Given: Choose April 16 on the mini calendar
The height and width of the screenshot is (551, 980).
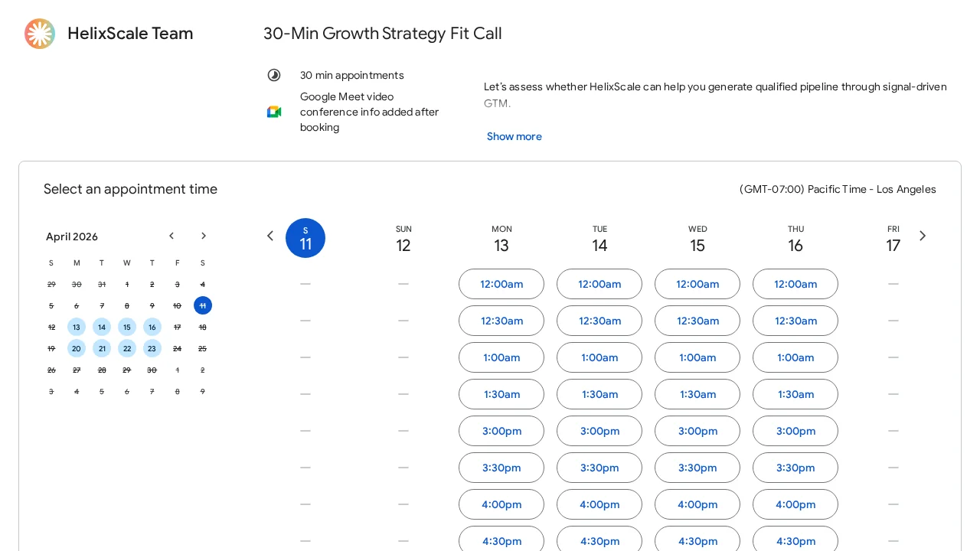Looking at the screenshot, I should pos(152,327).
